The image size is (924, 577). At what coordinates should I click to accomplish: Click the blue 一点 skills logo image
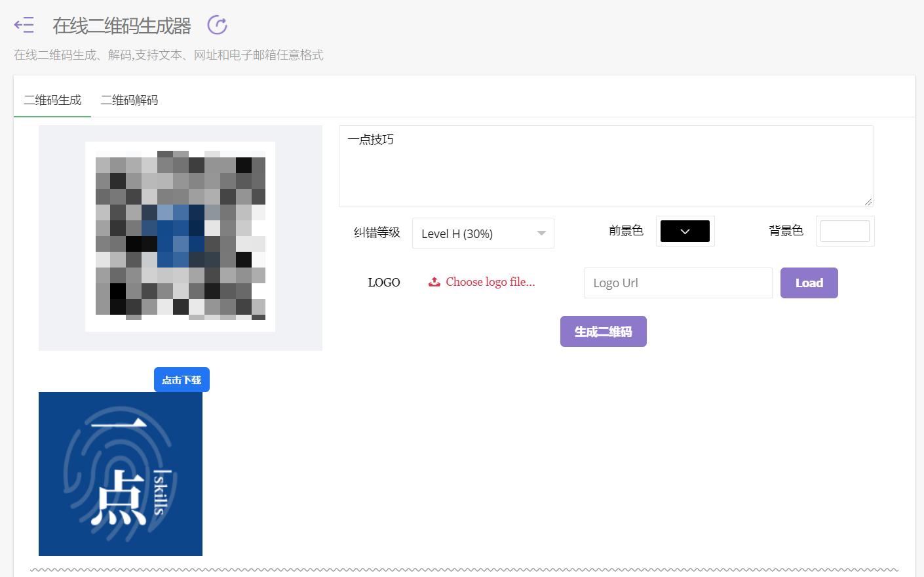(x=121, y=473)
